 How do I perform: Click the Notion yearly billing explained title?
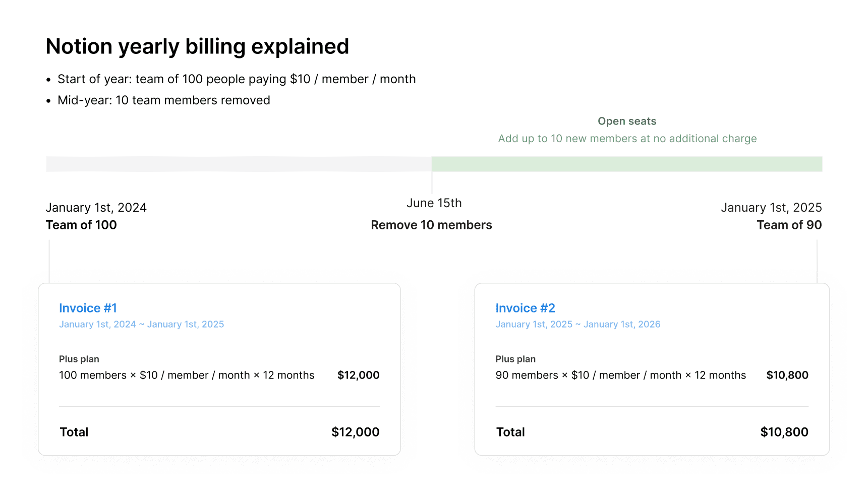click(197, 46)
